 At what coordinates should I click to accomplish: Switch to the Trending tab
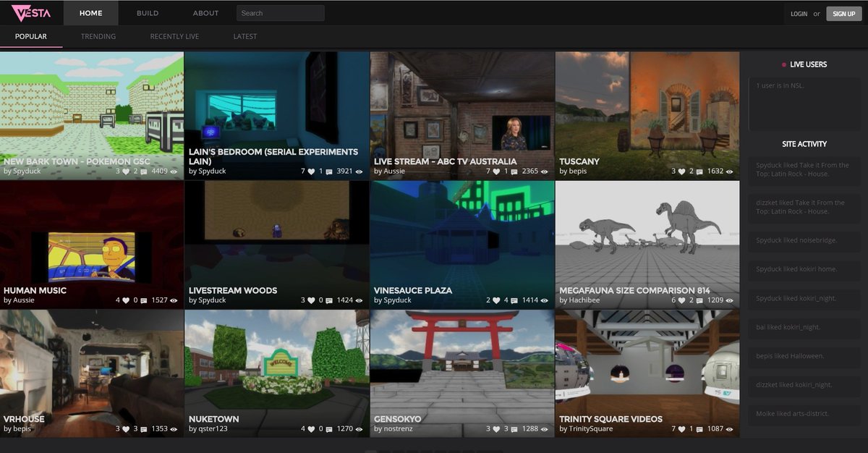click(x=98, y=36)
